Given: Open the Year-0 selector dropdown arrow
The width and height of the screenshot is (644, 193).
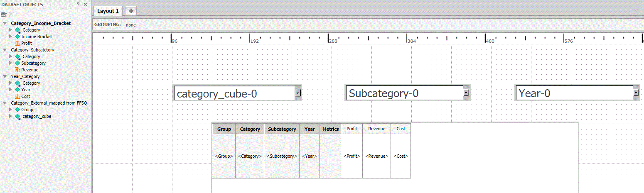Looking at the screenshot, I should (636, 93).
